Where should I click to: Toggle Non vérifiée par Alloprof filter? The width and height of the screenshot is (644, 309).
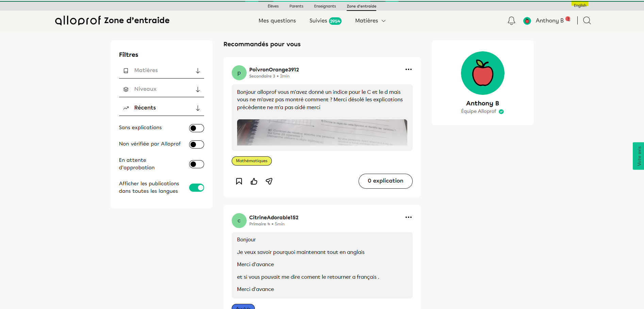[x=196, y=144]
